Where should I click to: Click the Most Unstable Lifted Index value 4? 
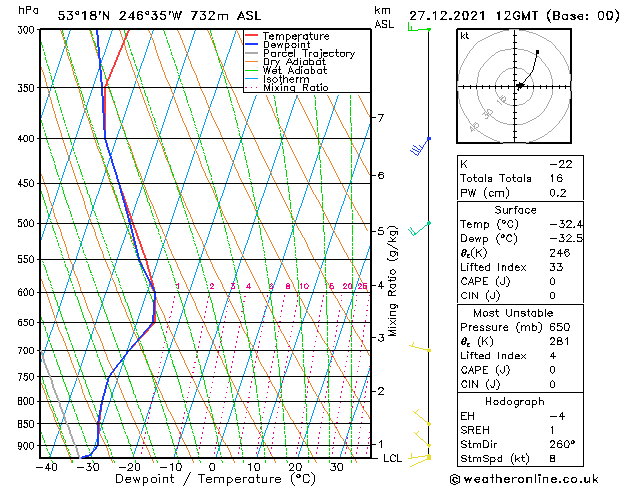tap(553, 356)
